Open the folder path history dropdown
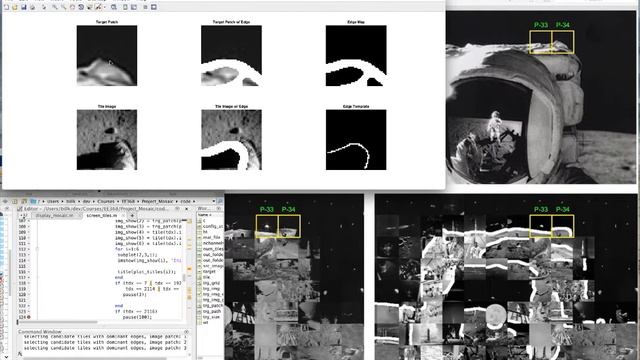This screenshot has width=640, height=360. click(x=213, y=201)
